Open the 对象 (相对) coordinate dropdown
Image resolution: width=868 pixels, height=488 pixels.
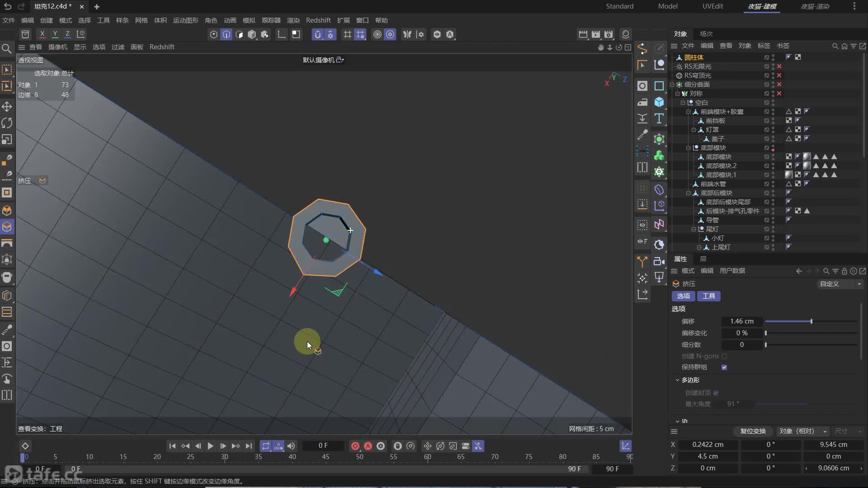[x=803, y=431]
